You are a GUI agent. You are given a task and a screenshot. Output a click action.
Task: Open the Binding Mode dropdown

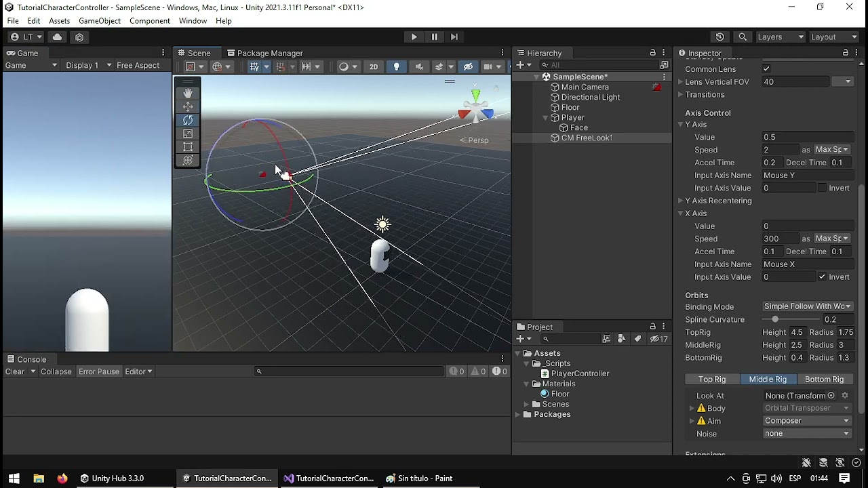(807, 307)
